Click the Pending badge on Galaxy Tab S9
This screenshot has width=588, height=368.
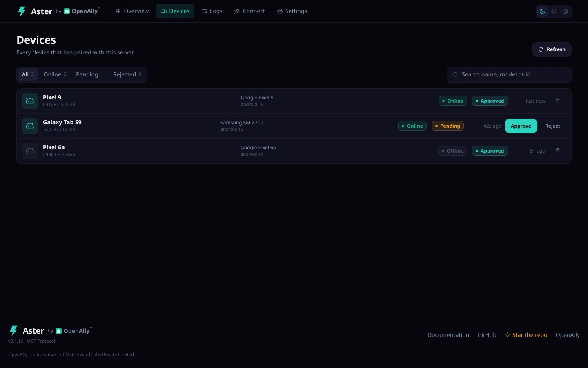click(448, 126)
